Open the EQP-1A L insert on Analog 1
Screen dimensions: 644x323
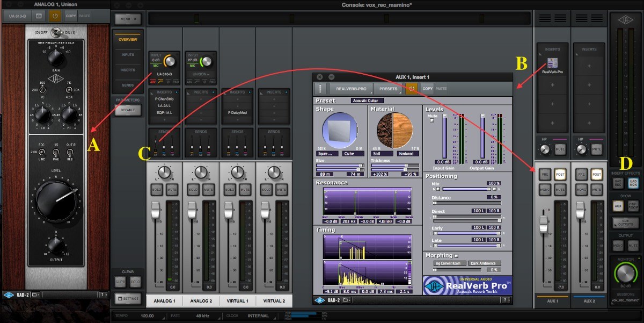click(x=164, y=113)
